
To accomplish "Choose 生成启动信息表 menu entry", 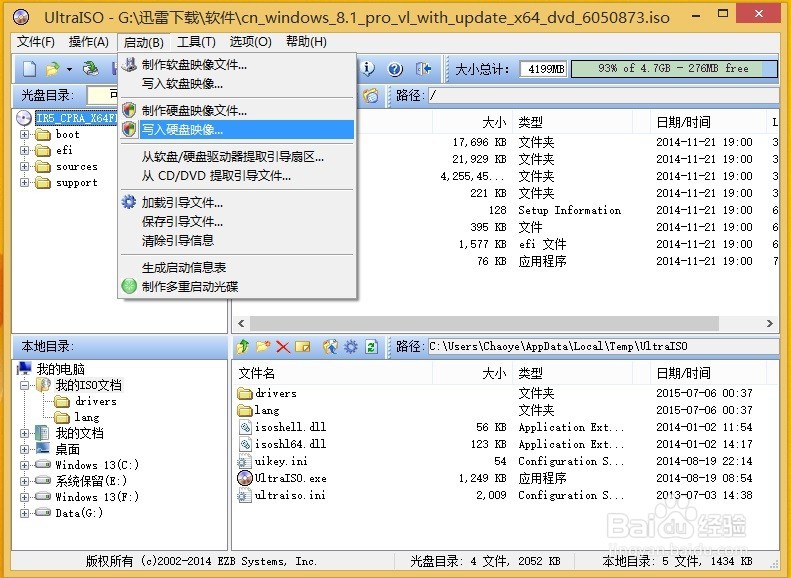I will (237, 267).
